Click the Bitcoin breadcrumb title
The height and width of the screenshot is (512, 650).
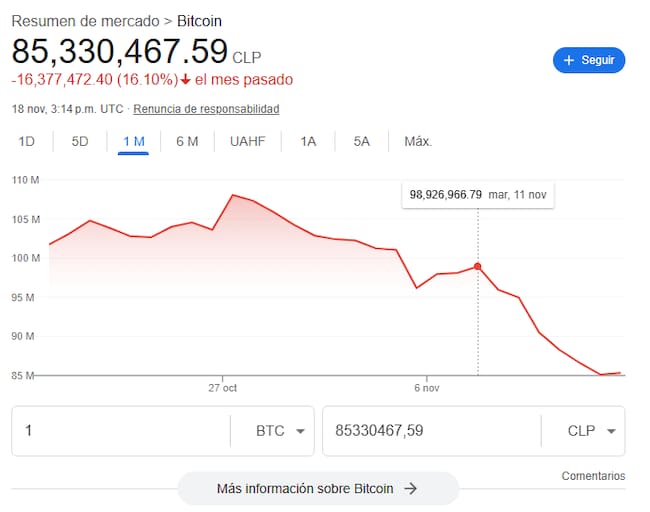(200, 20)
